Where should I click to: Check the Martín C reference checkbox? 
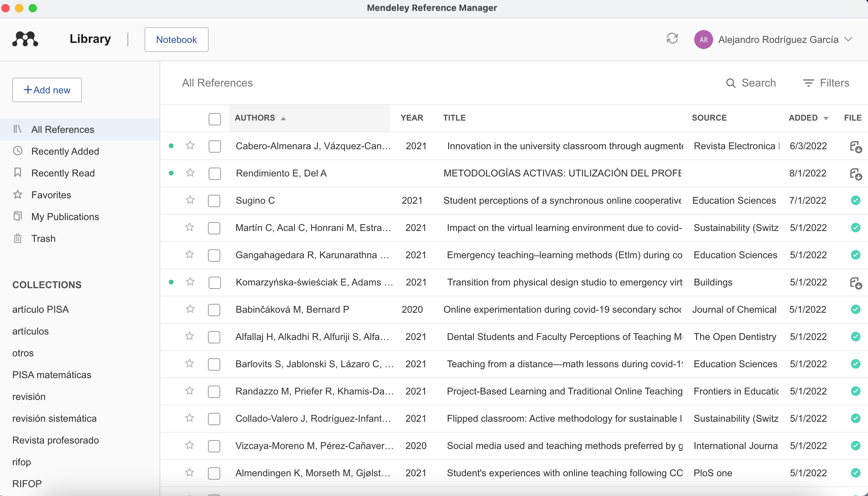(214, 228)
